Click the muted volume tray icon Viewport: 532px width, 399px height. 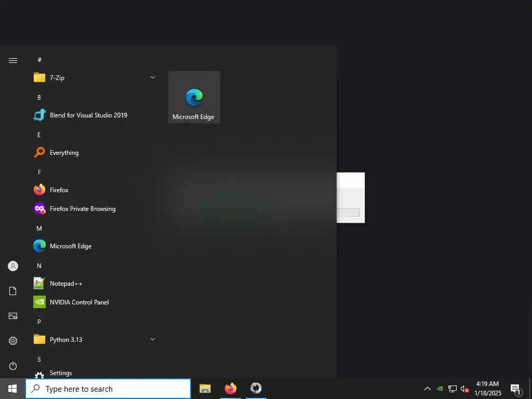point(464,389)
